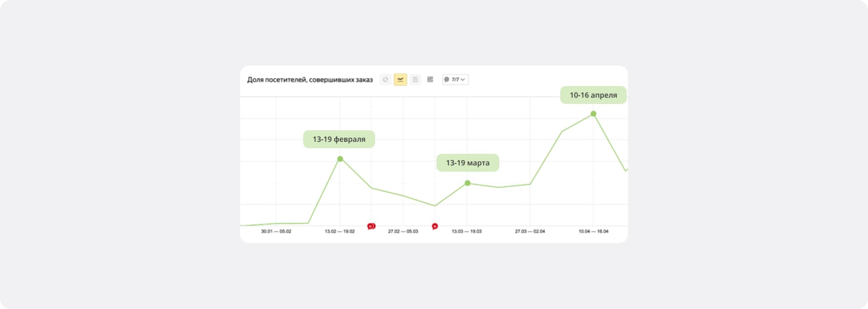
Task: Click the 27.02 — 05.03 axis label
Action: pos(403,231)
